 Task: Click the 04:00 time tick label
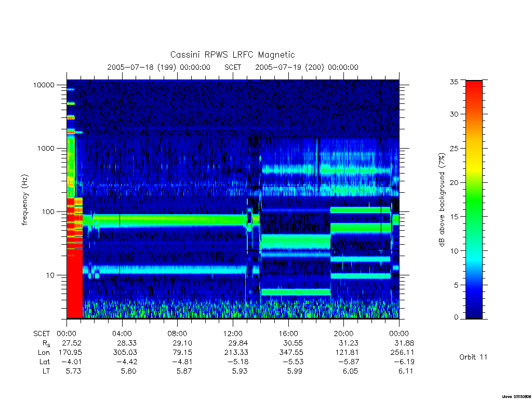pyautogui.click(x=122, y=334)
